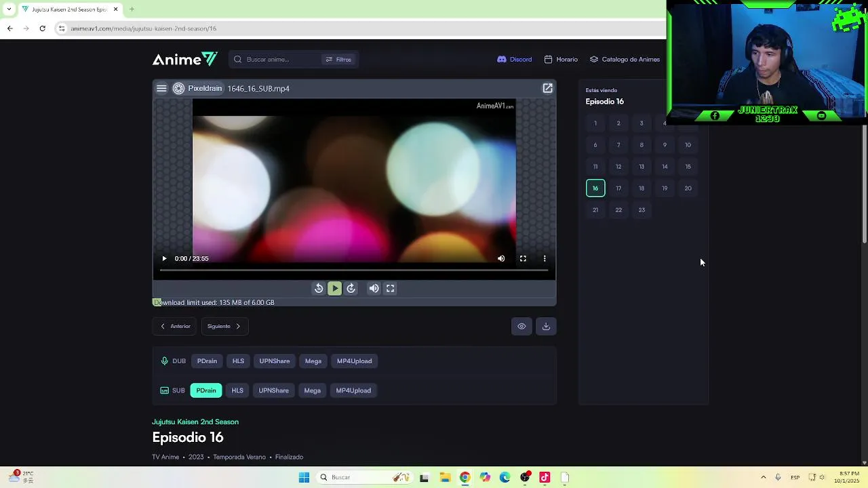Screen dimensions: 868x488
Task: Select DUB HLS server
Action: pyautogui.click(x=238, y=361)
